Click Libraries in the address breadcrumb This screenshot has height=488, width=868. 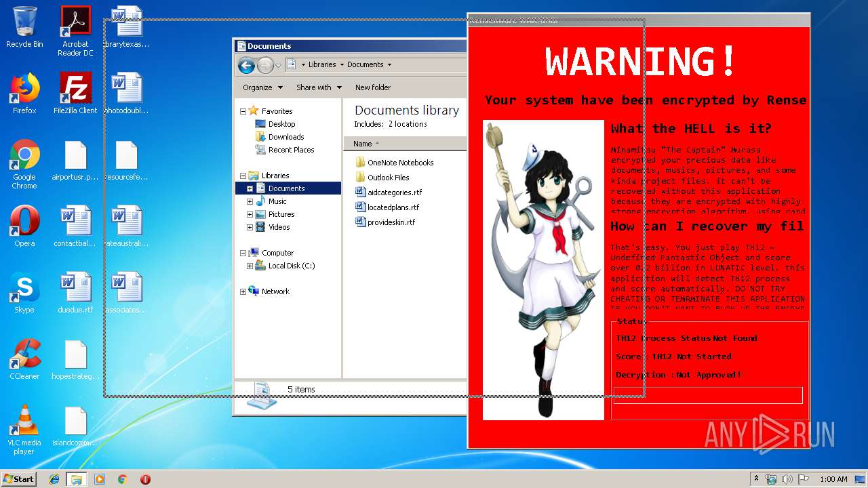click(x=322, y=64)
